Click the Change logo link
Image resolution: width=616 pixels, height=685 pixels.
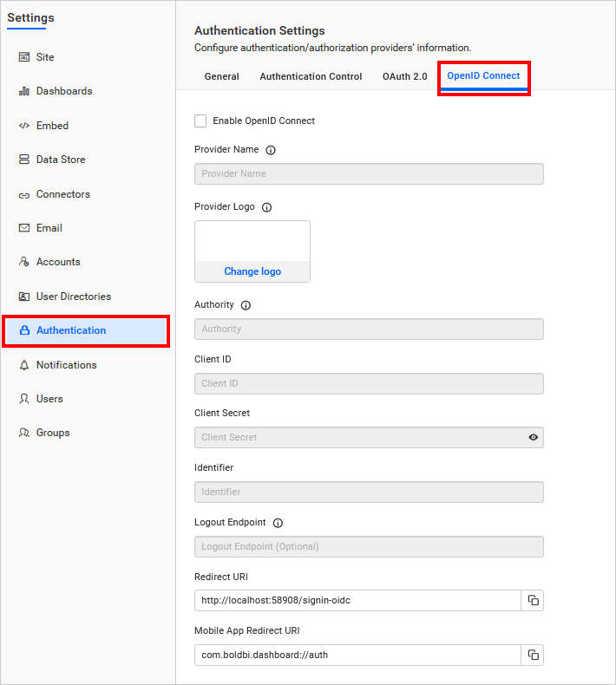252,271
